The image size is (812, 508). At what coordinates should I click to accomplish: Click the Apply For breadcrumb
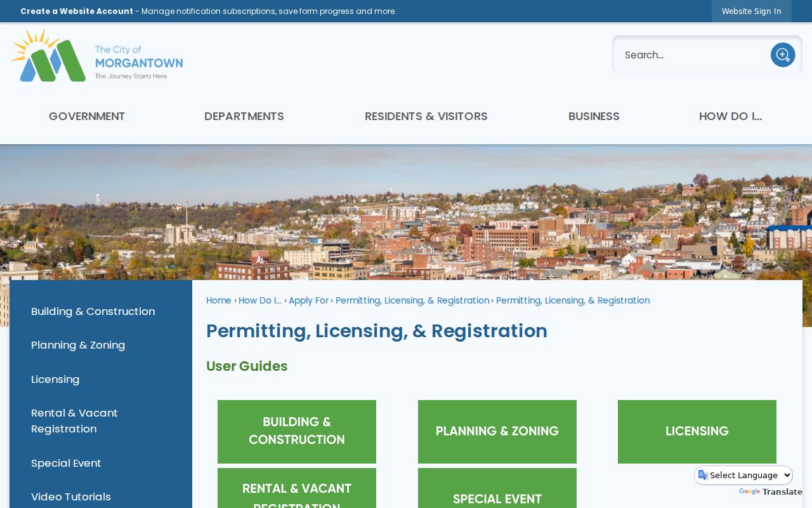pos(308,300)
